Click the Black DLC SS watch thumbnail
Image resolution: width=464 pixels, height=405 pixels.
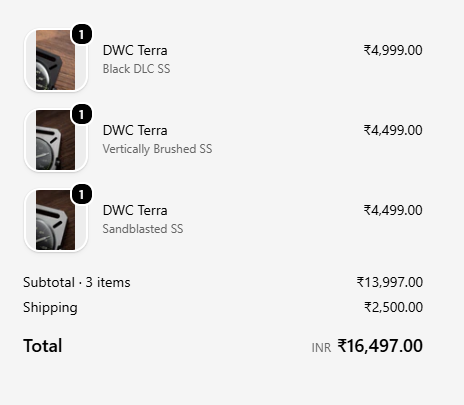[x=56, y=60]
